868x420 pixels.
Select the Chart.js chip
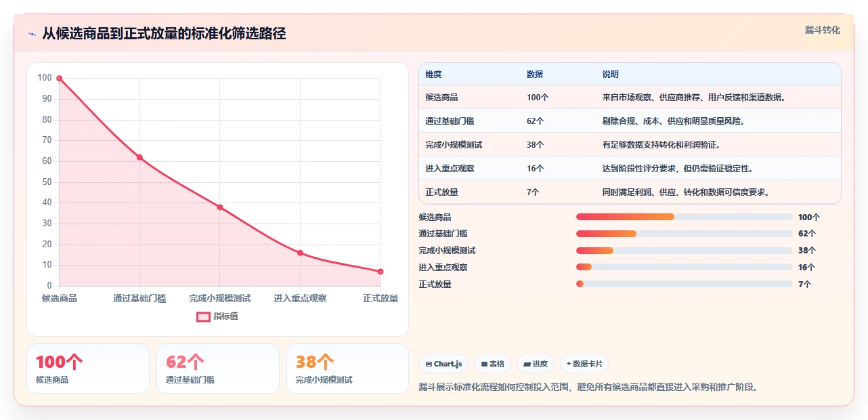tap(444, 364)
